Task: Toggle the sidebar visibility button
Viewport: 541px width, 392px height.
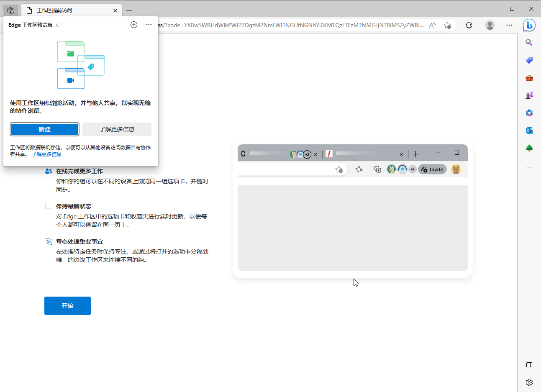Action: (x=529, y=365)
